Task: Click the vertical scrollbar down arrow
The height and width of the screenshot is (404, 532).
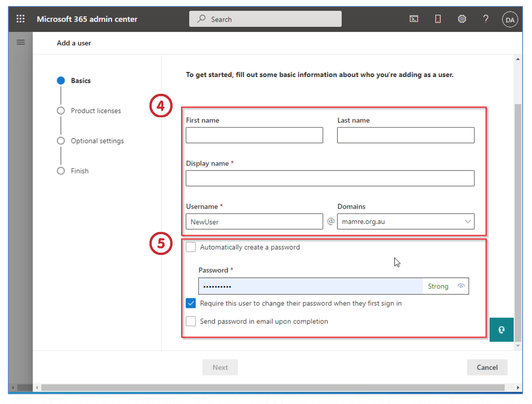Action: pos(518,346)
